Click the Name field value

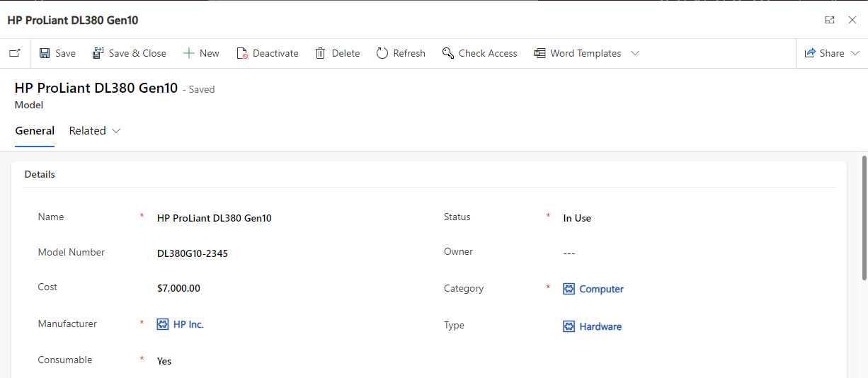(215, 218)
